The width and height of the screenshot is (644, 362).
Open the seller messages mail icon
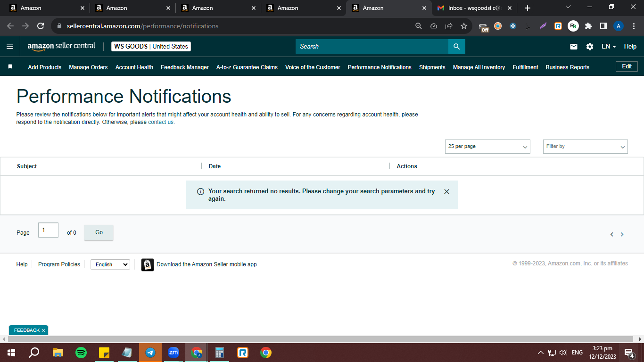[x=574, y=47]
